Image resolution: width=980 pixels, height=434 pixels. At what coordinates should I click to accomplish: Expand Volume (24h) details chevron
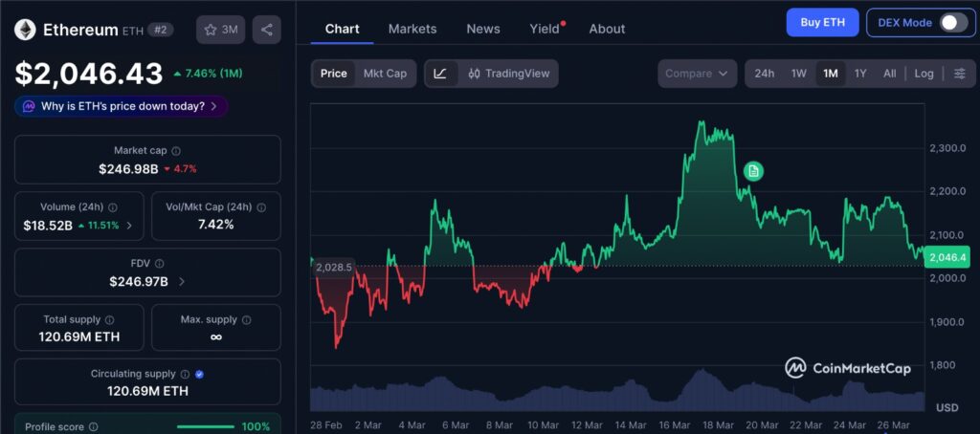(x=129, y=226)
